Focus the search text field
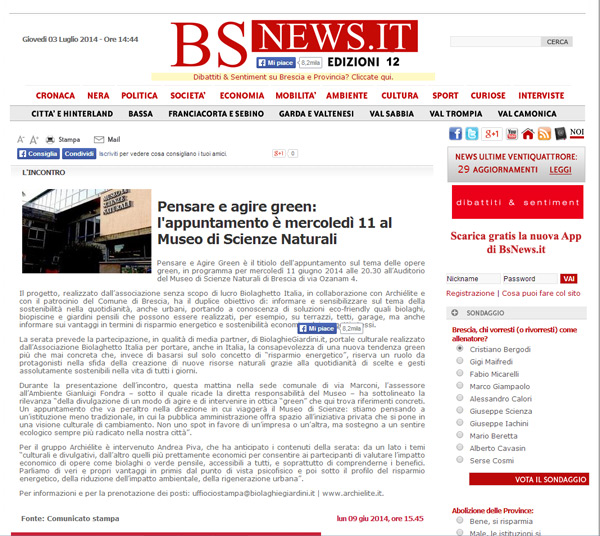This screenshot has width=600, height=536. coord(496,42)
